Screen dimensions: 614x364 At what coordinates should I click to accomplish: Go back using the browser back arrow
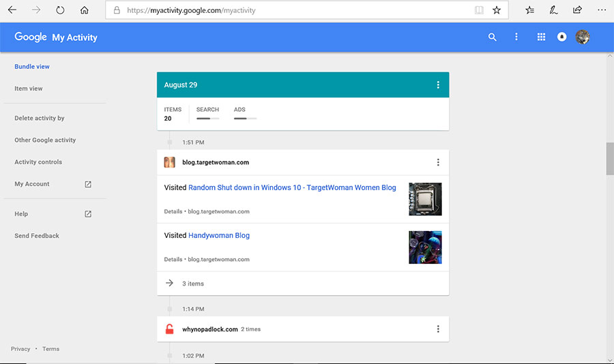click(12, 10)
